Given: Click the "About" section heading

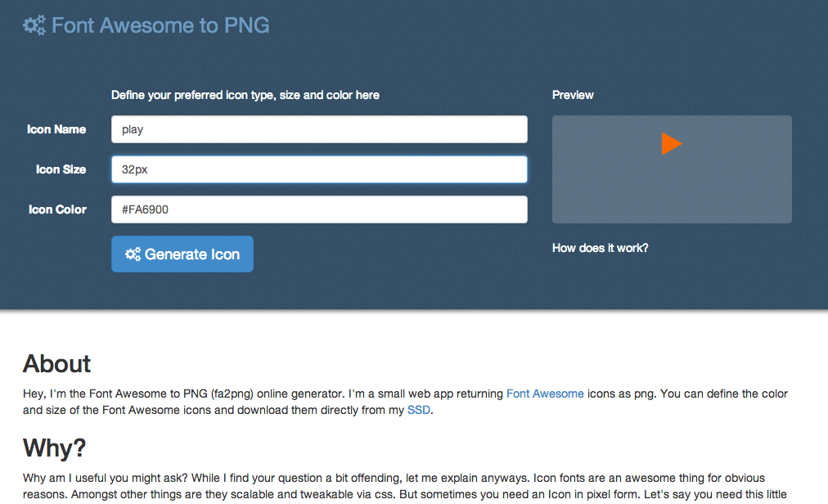Looking at the screenshot, I should 57,363.
